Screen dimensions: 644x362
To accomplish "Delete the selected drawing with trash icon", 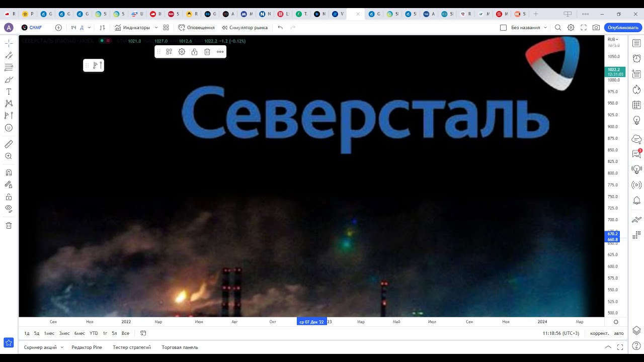I will click(207, 52).
